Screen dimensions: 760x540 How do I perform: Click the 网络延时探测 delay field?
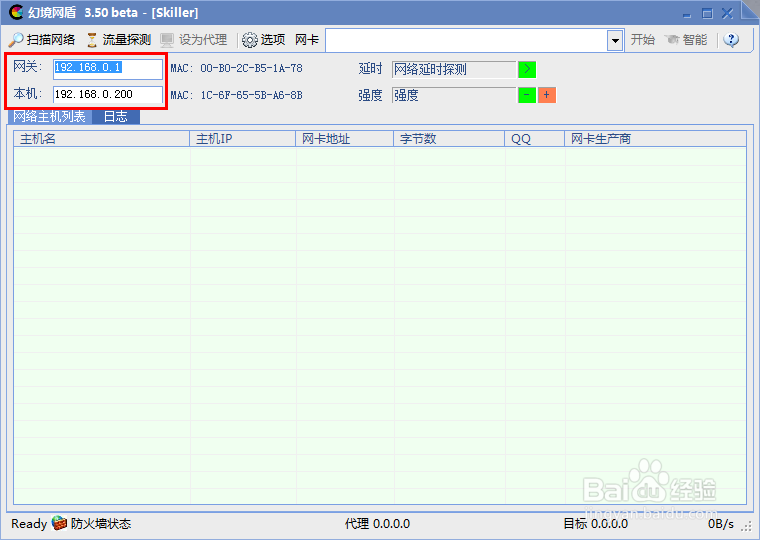(454, 69)
